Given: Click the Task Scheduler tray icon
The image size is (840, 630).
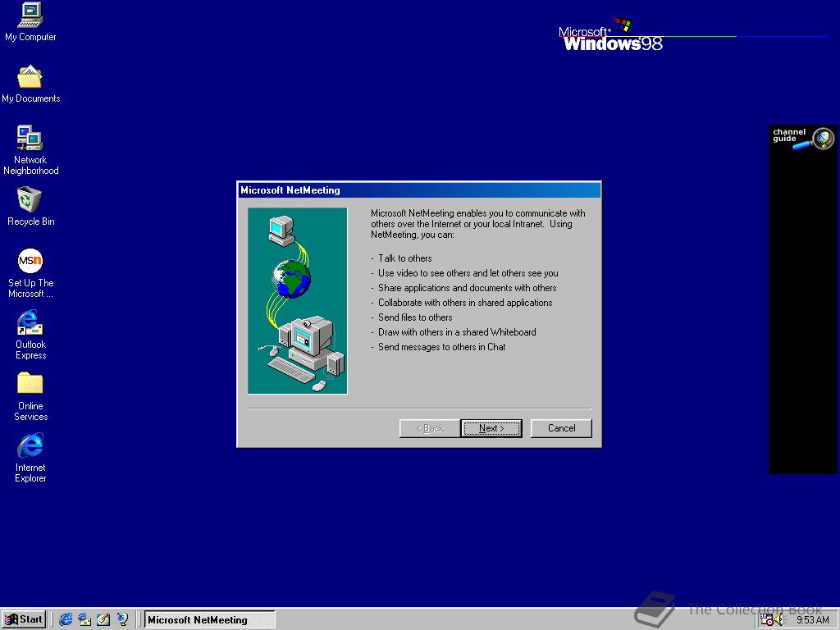Looking at the screenshot, I should [767, 620].
